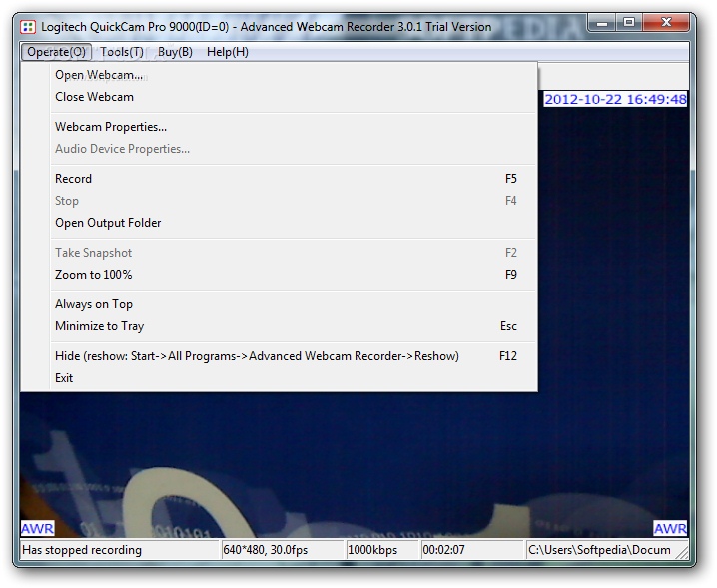Open the Help(H) menu

pyautogui.click(x=228, y=52)
